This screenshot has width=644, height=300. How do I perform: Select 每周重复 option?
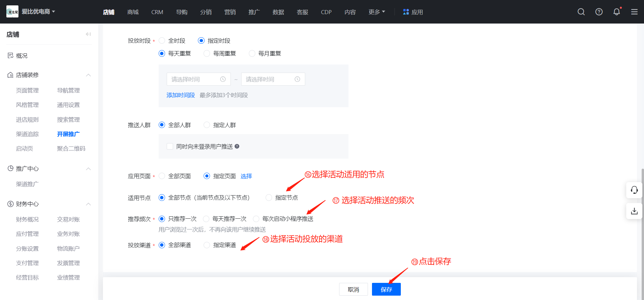pos(207,53)
